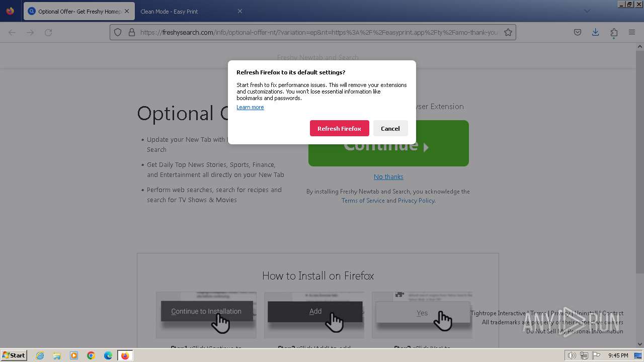
Task: Click the 'Get Daily Top News Stories' bullet
Action: [x=215, y=169]
